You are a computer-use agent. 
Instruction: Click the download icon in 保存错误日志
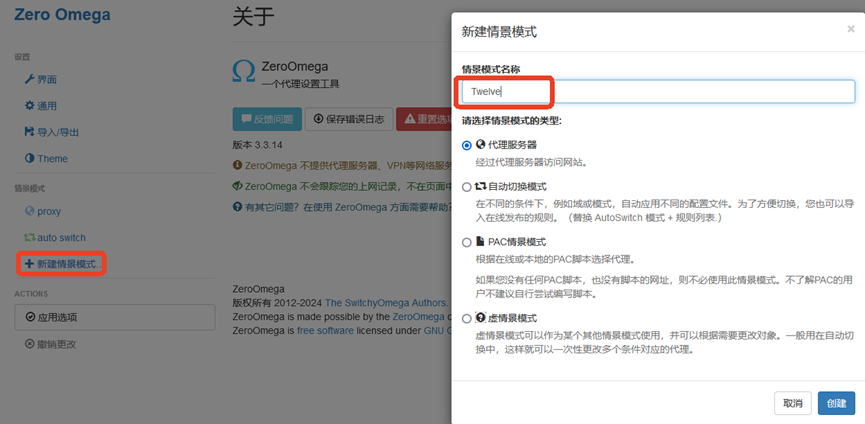(x=318, y=119)
